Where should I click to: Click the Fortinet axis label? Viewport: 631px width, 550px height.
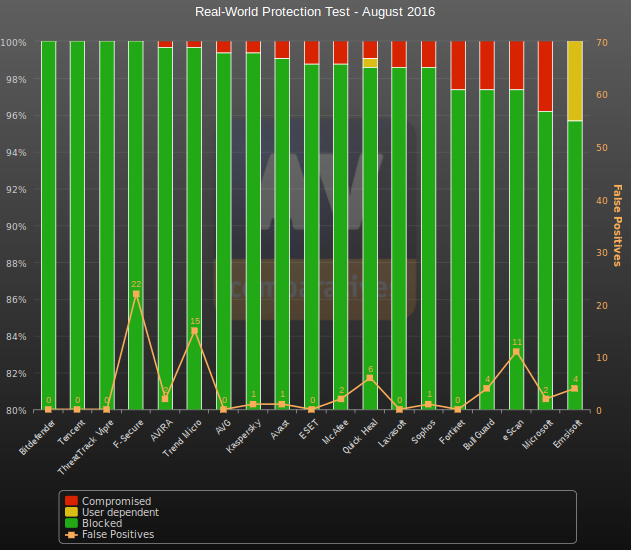tap(452, 432)
